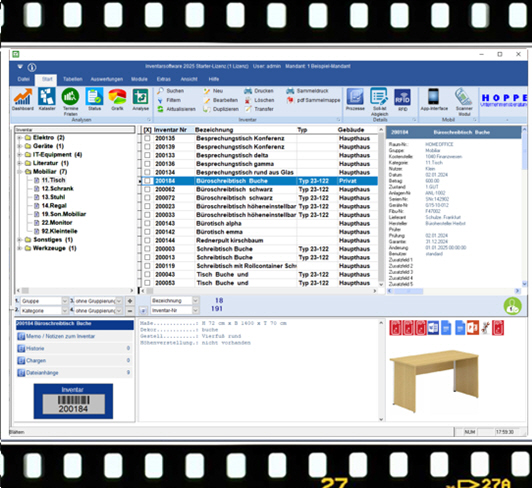Click the inventory list vertical scrollbar
The width and height of the screenshot is (532, 488).
pyautogui.click(x=381, y=207)
